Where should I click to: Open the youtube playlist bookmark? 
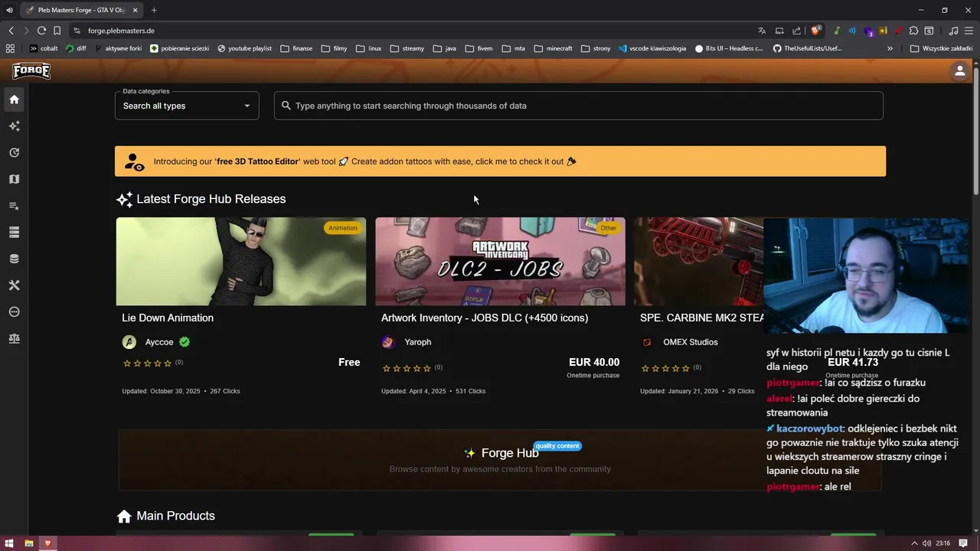tap(244, 48)
